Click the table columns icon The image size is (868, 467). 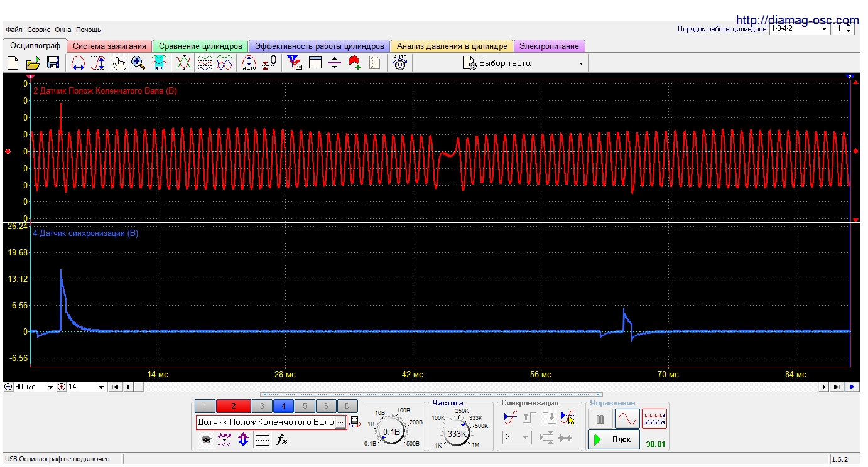[315, 63]
